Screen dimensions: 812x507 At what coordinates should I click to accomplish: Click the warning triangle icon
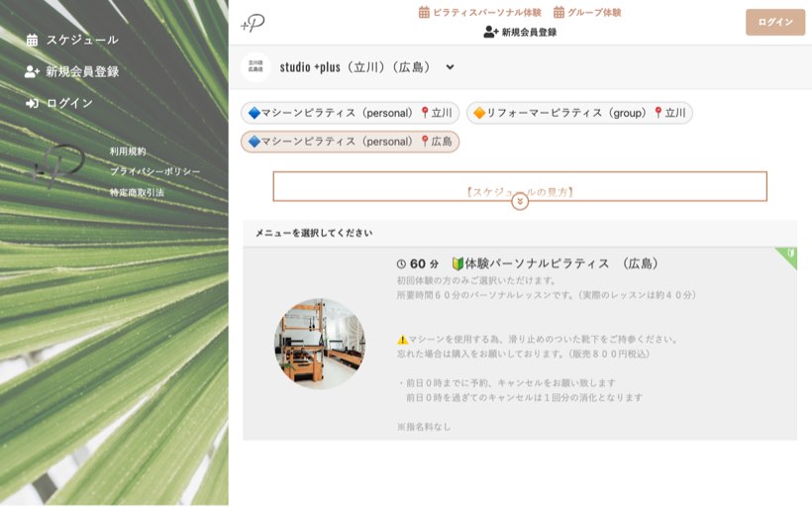tap(402, 340)
